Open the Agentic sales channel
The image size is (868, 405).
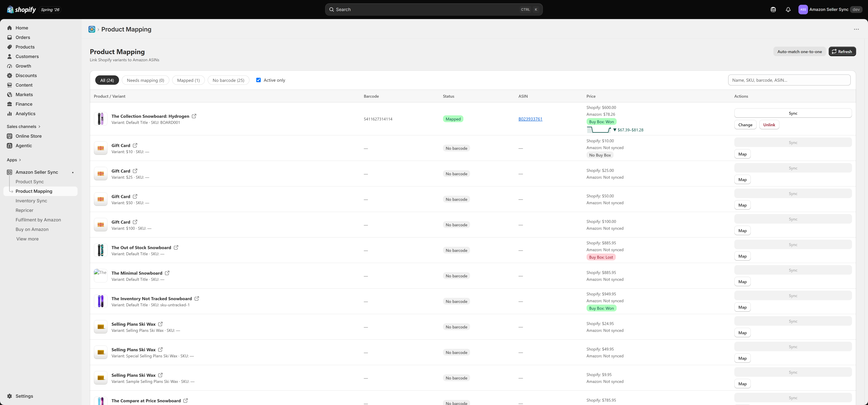(24, 146)
